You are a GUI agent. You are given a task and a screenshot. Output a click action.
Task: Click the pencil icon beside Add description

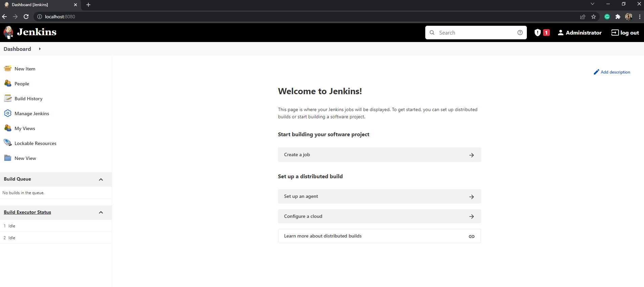coord(597,72)
